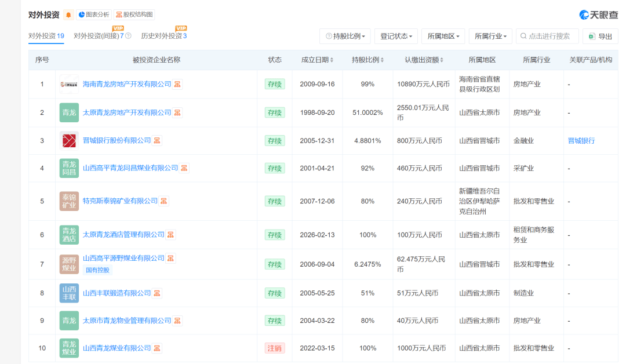Image resolution: width=626 pixels, height=364 pixels.
Task: Open the 股权结构图 equity structure chart
Action: pyautogui.click(x=134, y=14)
